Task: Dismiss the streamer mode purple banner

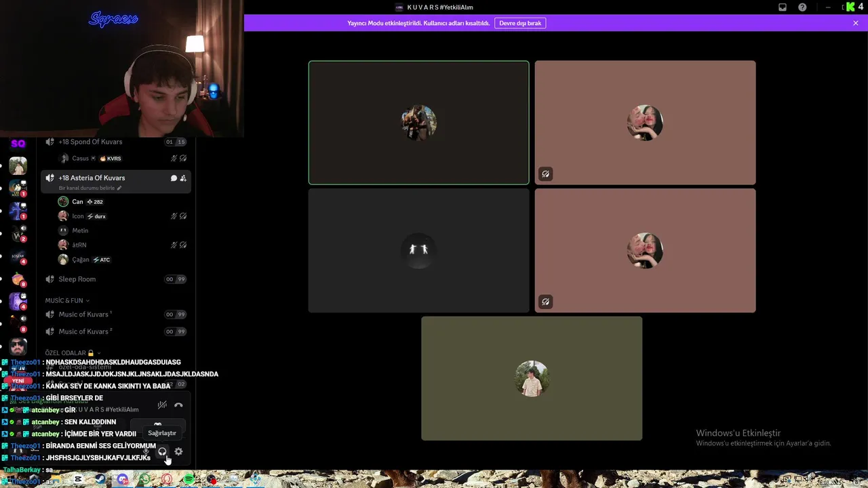Action: tap(856, 23)
